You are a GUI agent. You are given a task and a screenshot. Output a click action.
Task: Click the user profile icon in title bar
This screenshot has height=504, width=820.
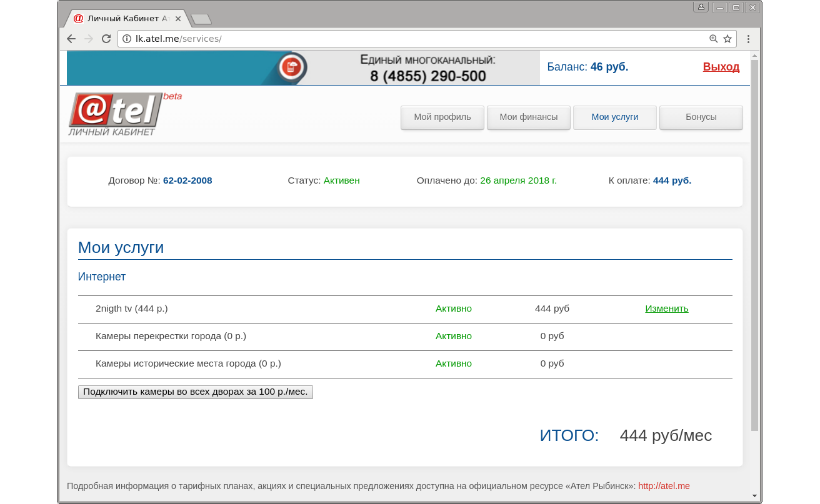[x=701, y=7]
